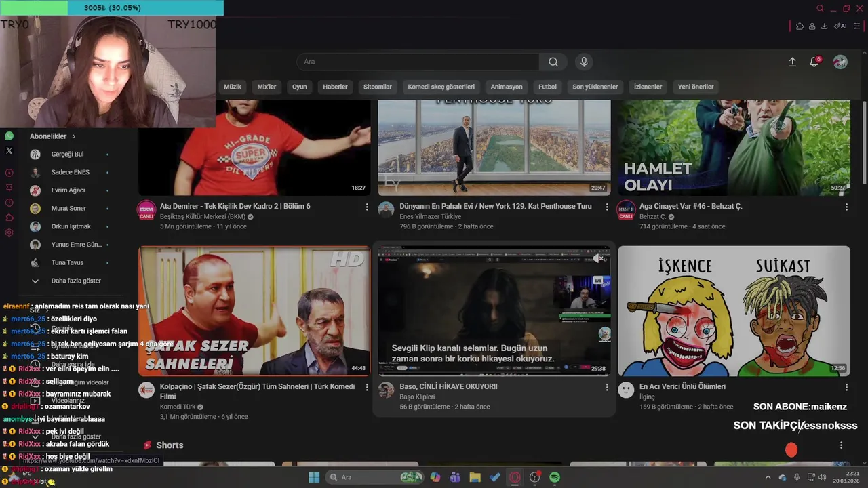Open Opera profile icon in toolbar

[812, 26]
